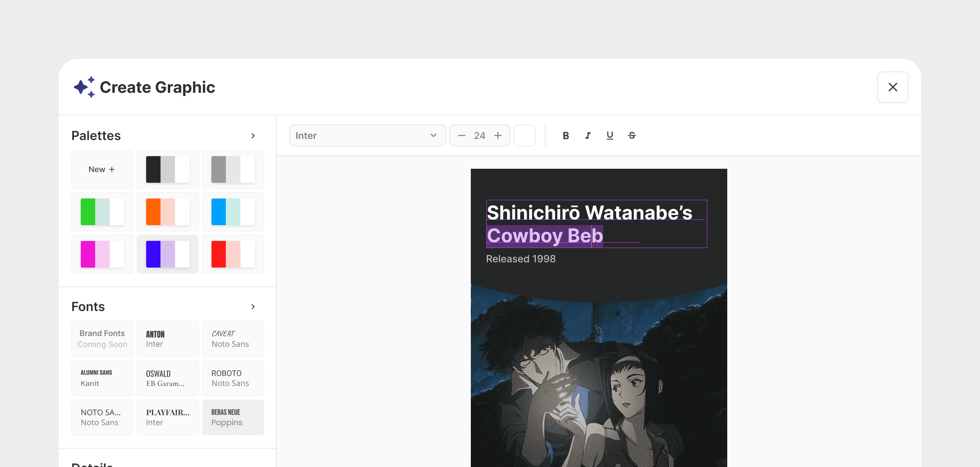
Task: Select the green palette
Action: (x=102, y=212)
